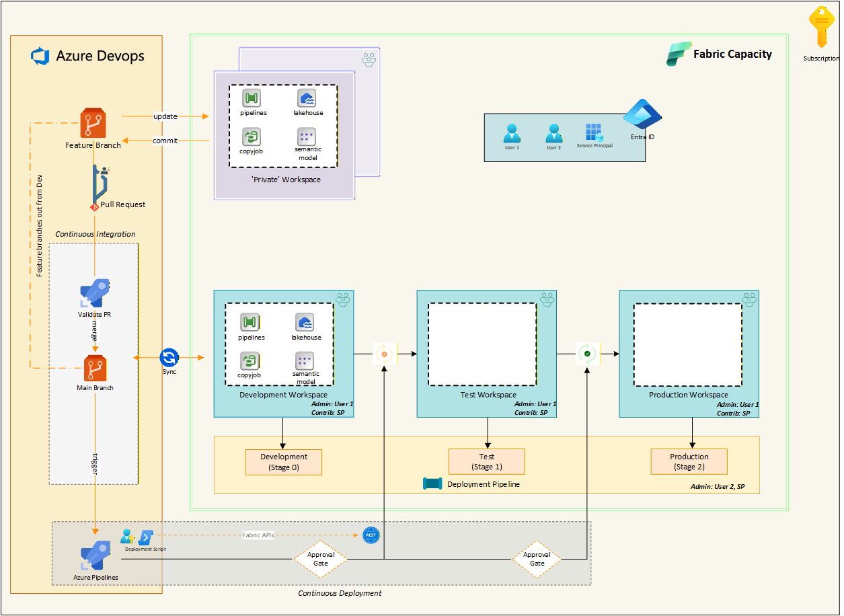This screenshot has width=844, height=616.
Task: Select the Service Principal icon
Action: pyautogui.click(x=594, y=132)
